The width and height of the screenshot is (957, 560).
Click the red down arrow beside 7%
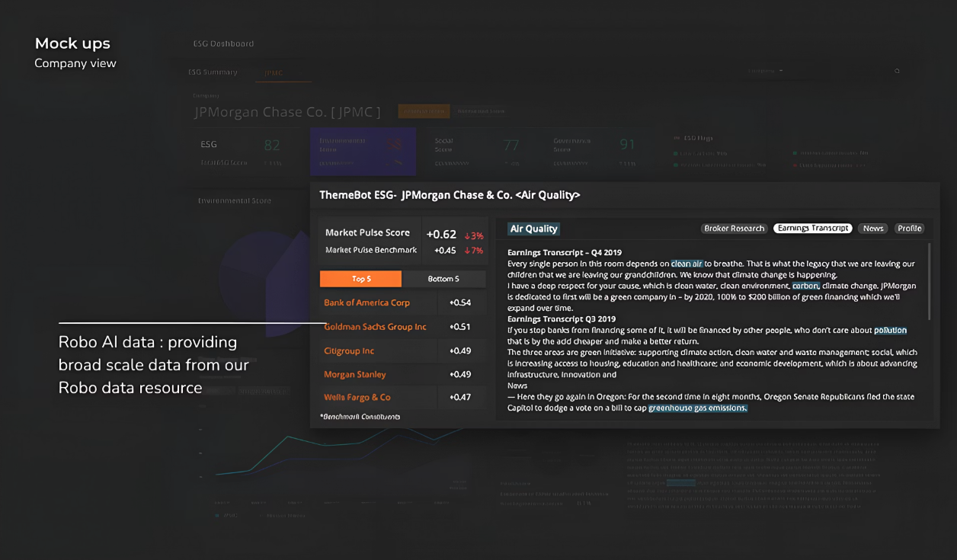pyautogui.click(x=466, y=251)
